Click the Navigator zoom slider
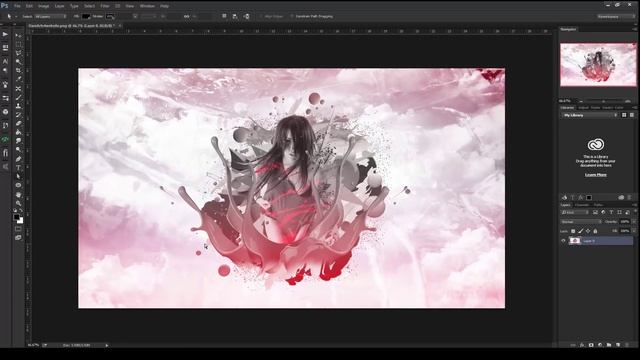 [x=604, y=101]
